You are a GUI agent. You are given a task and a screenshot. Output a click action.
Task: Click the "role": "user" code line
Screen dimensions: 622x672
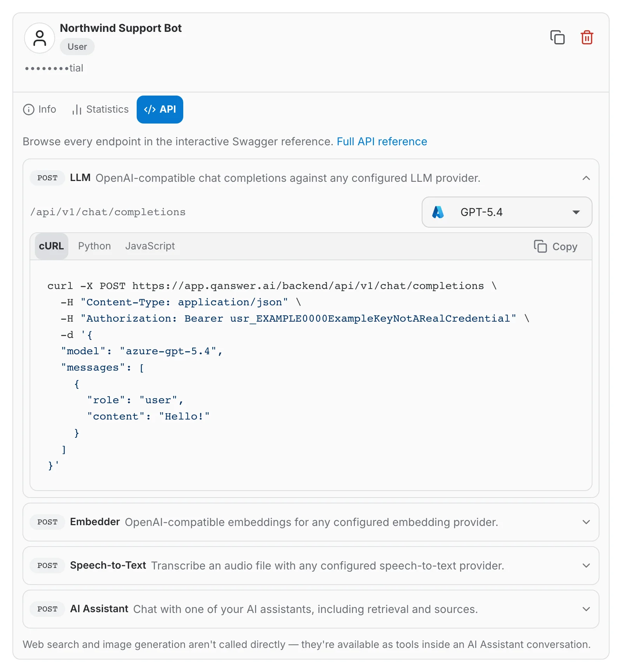135,400
